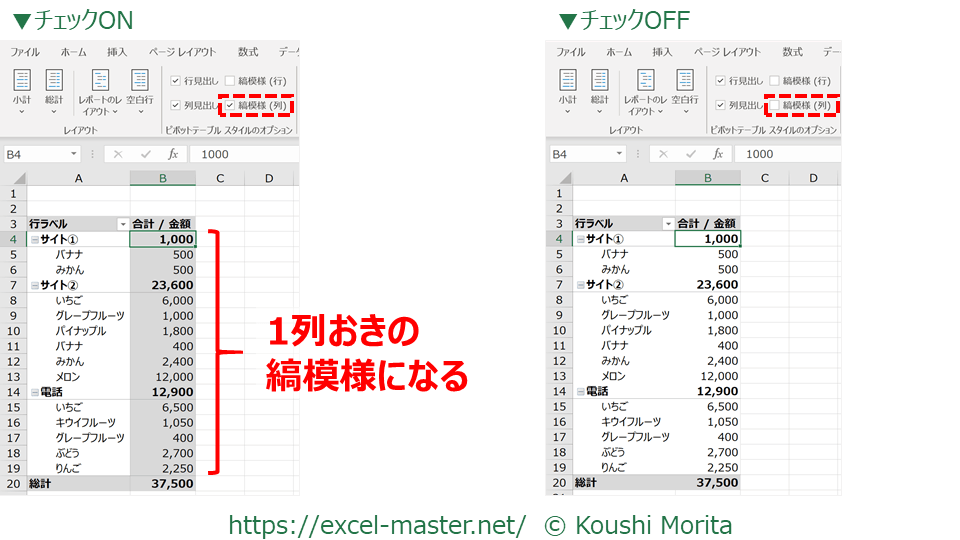Click the 総計 icon in the チェックON ribbon

(x=54, y=85)
